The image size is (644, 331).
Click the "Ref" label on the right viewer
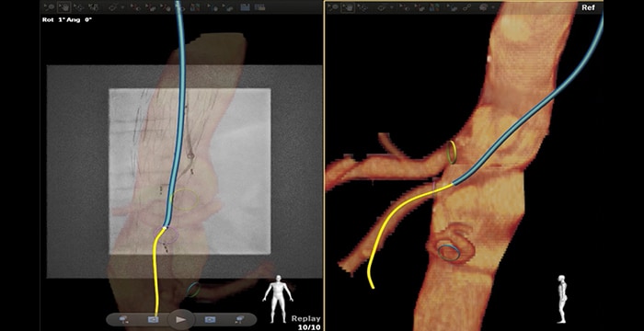coord(588,7)
